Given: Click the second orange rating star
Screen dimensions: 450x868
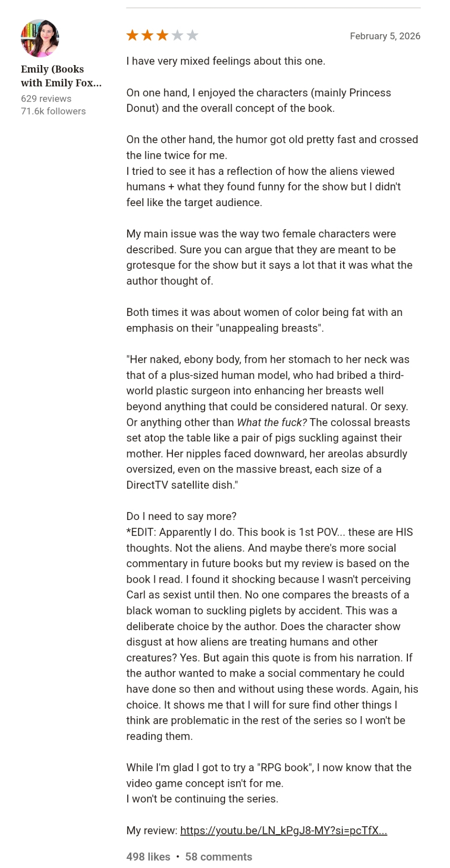Looking at the screenshot, I should coord(148,35).
